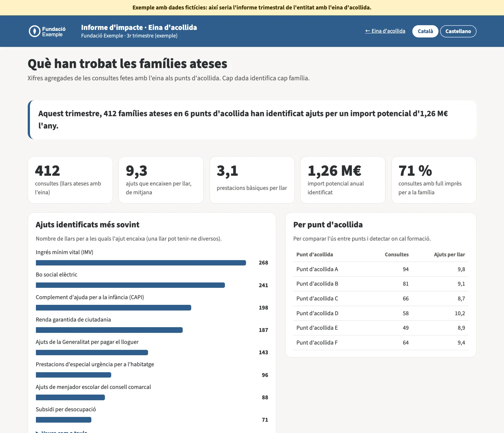Select the 412 consultes stat card
Image resolution: width=504 pixels, height=433 pixels.
point(70,180)
